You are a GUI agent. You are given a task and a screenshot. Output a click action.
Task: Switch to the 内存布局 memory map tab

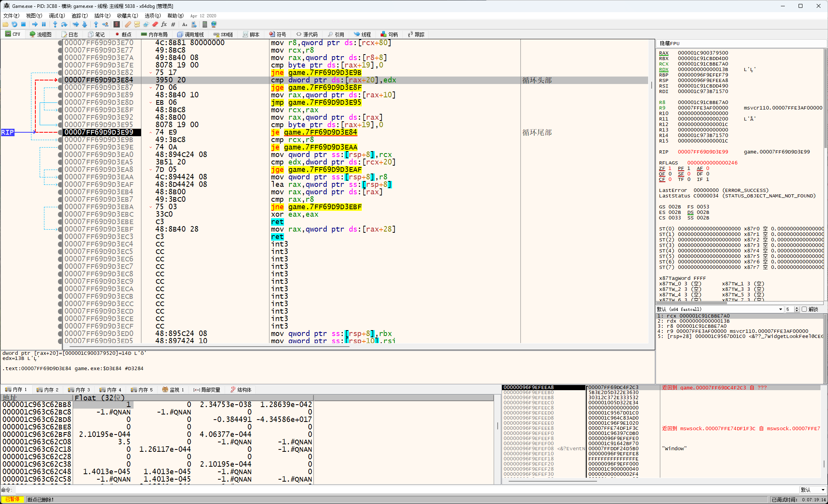(x=155, y=35)
